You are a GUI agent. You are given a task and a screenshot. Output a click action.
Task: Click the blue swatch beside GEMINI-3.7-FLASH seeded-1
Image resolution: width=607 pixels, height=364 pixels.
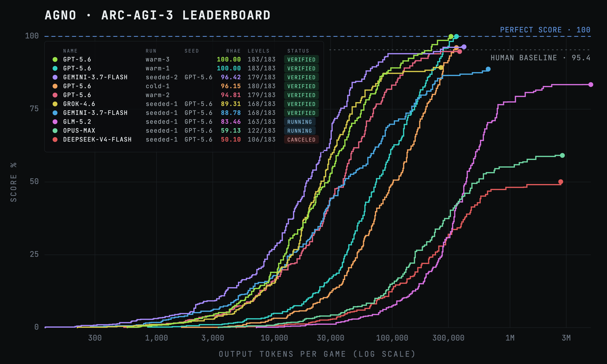pos(55,113)
